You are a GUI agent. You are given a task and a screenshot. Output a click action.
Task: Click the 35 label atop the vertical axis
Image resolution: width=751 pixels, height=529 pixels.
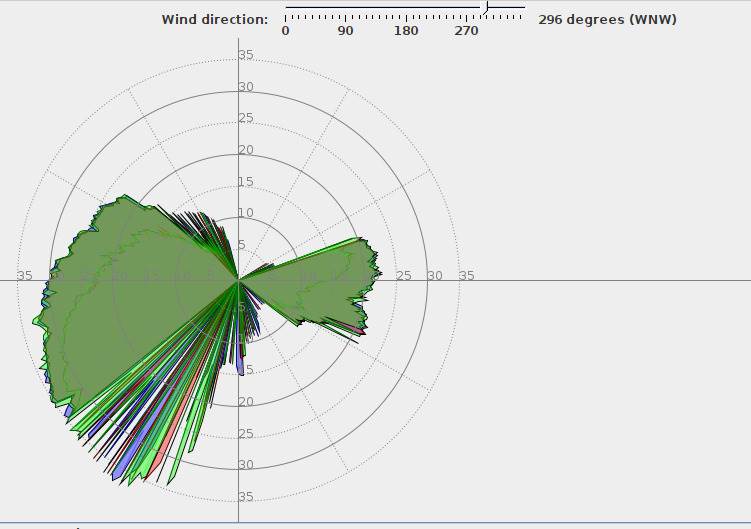pyautogui.click(x=246, y=55)
